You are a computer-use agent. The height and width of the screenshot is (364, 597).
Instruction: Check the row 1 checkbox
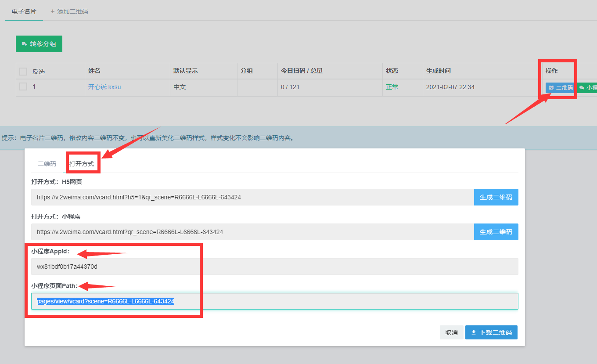(x=23, y=87)
